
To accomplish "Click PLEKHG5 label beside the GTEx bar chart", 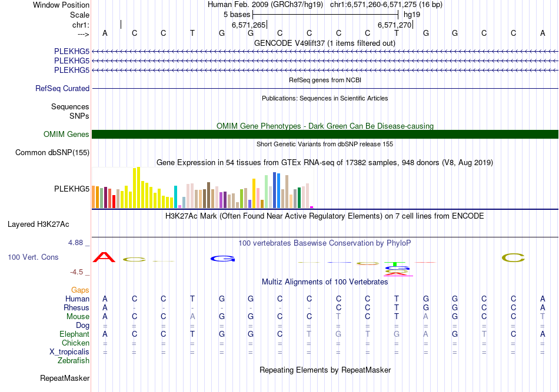I will [x=72, y=189].
